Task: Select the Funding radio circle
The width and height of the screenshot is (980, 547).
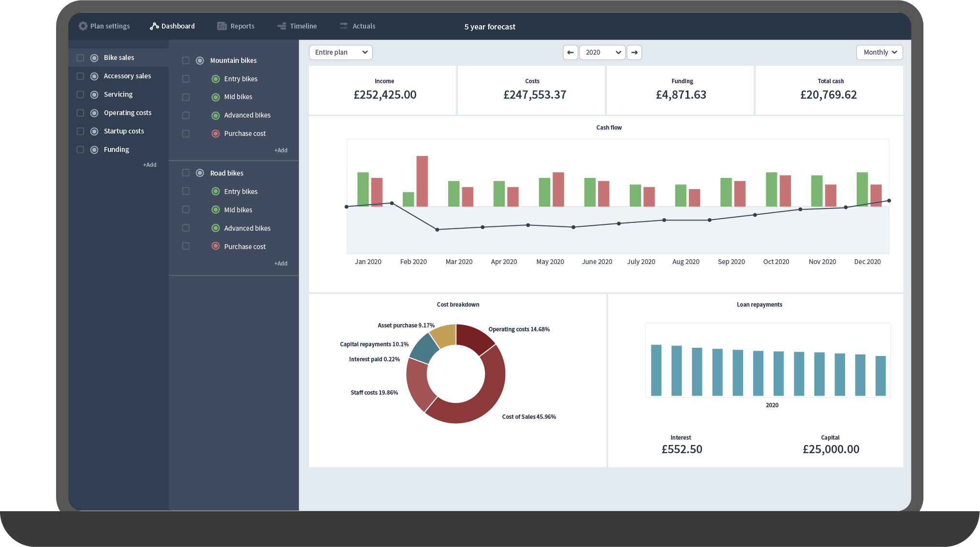Action: [94, 150]
